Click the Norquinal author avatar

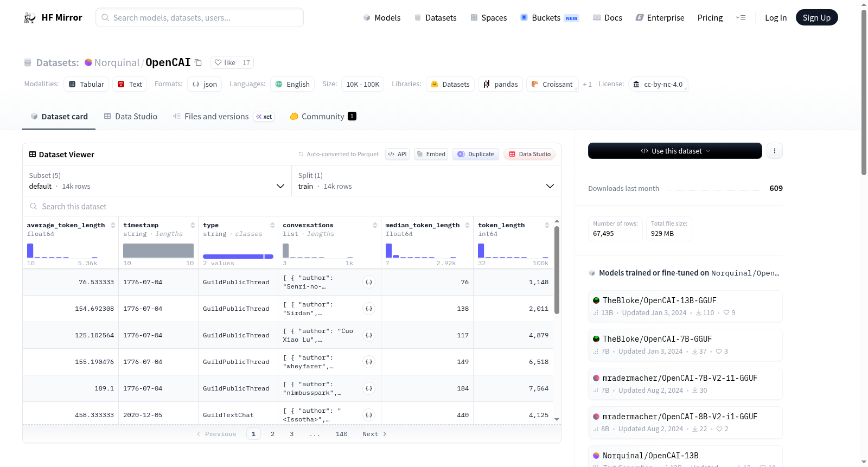[88, 62]
